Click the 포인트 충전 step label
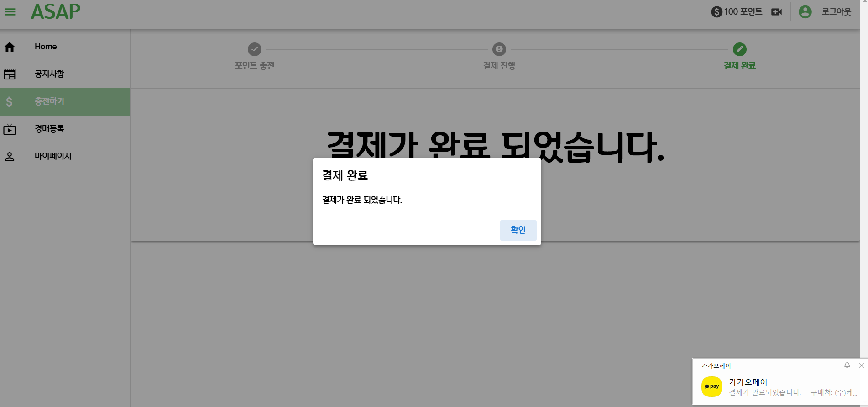The width and height of the screenshot is (868, 407). pos(255,66)
